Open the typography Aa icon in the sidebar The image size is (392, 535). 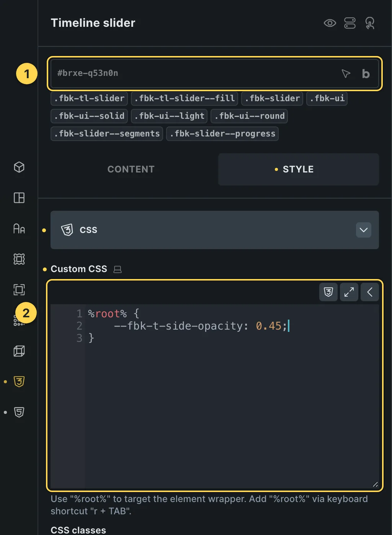click(x=19, y=228)
